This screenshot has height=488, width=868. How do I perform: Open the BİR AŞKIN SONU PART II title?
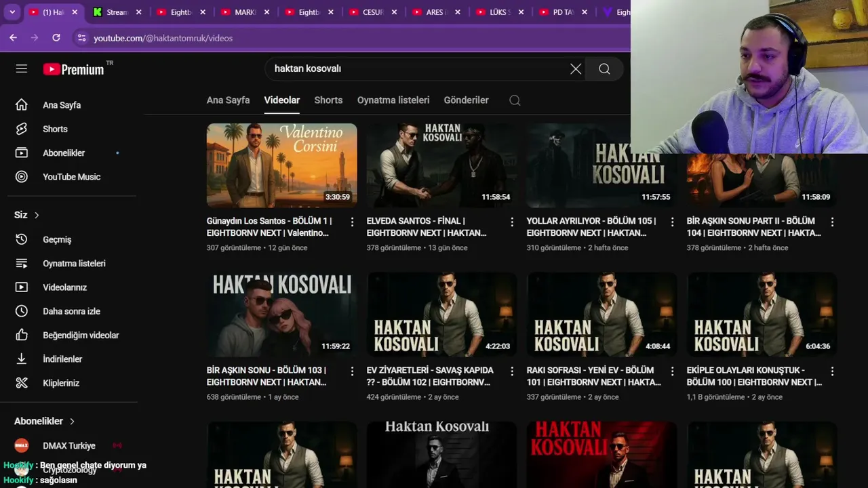[754, 227]
